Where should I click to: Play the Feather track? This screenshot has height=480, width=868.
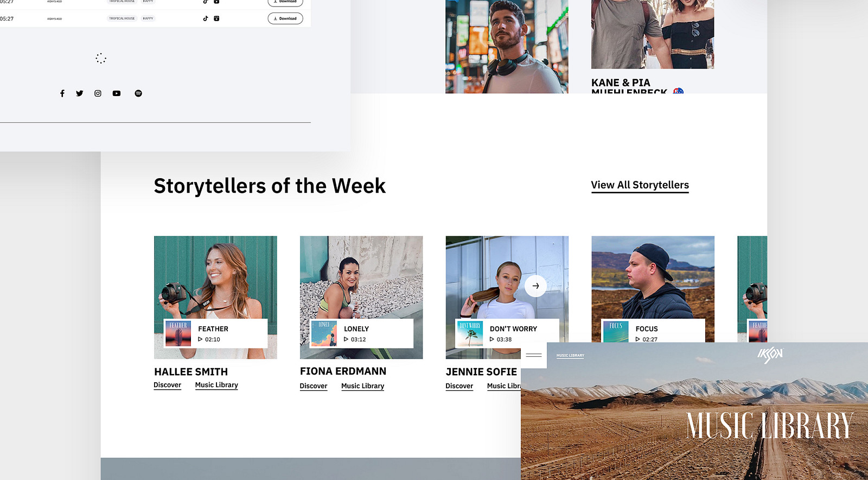[200, 339]
